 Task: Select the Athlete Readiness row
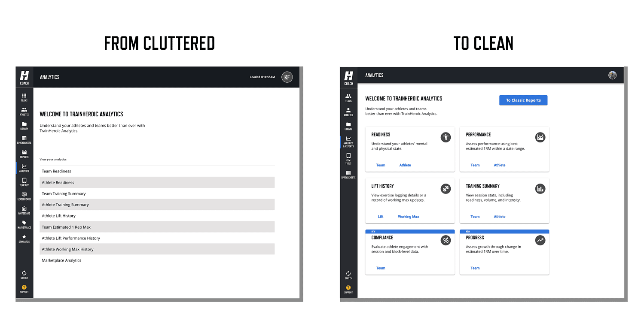tap(157, 182)
